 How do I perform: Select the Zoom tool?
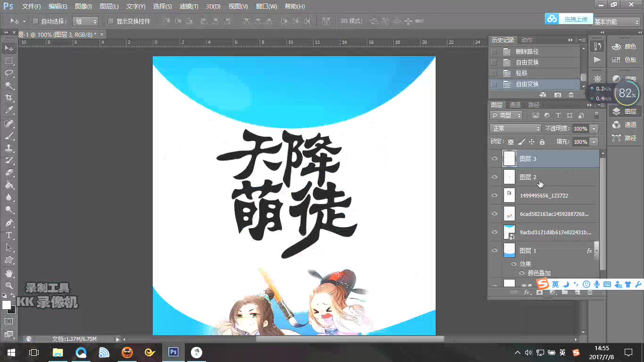pos(9,285)
